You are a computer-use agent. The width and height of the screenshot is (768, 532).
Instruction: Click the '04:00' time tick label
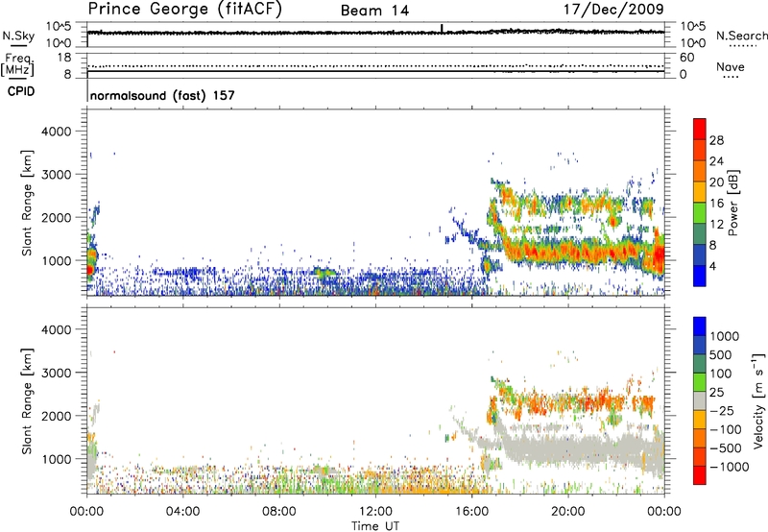182,512
